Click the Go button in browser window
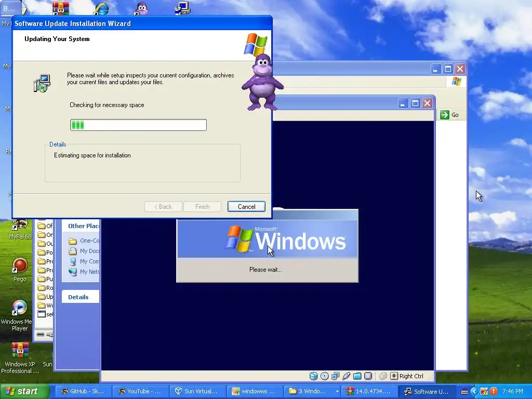The image size is (532, 399). pos(449,115)
